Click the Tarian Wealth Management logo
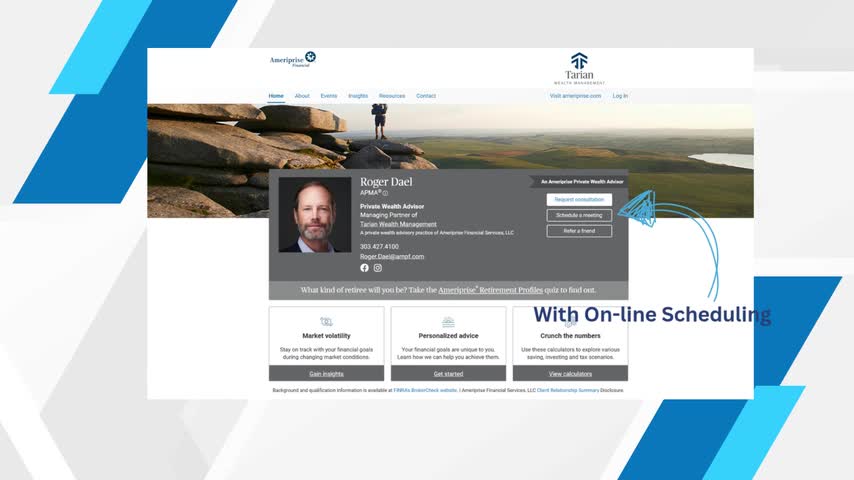Viewport: 854px width, 480px height. click(x=579, y=68)
